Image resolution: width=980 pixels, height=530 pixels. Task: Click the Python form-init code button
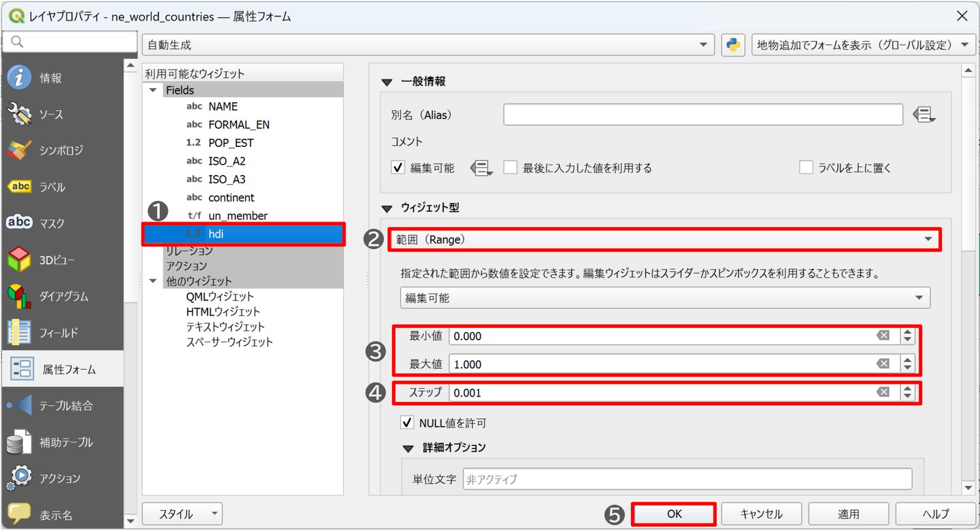[733, 45]
